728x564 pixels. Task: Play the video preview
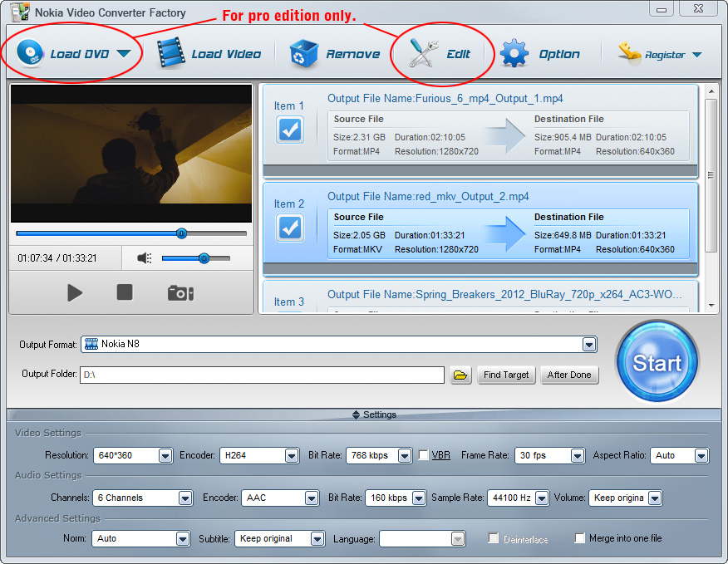(x=74, y=293)
